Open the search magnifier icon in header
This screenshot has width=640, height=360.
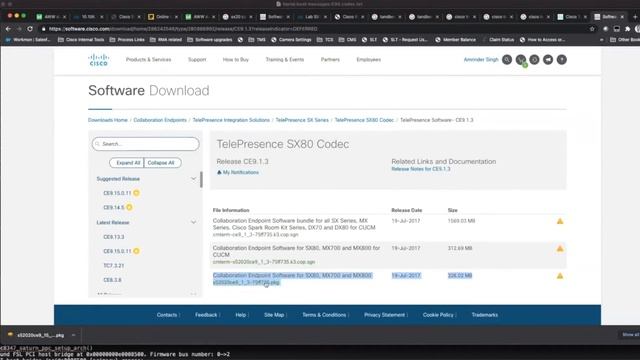(x=507, y=60)
